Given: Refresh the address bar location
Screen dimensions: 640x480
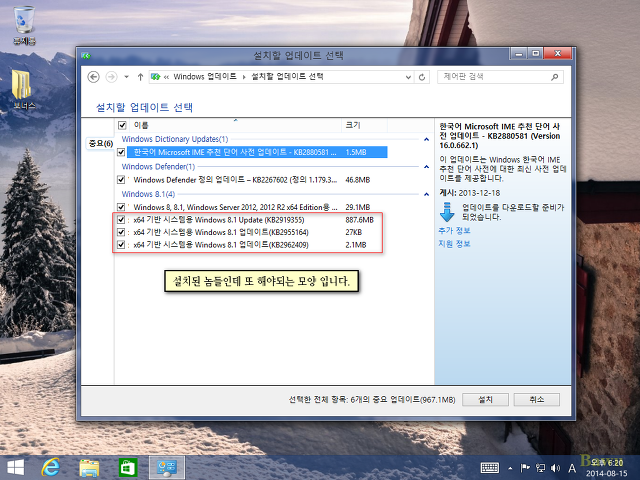Looking at the screenshot, I should pos(422,77).
